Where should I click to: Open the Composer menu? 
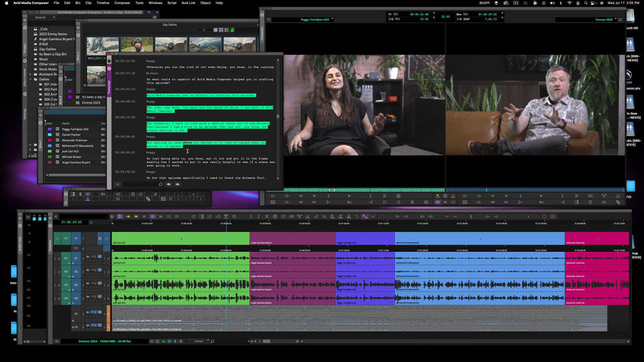pos(122,3)
